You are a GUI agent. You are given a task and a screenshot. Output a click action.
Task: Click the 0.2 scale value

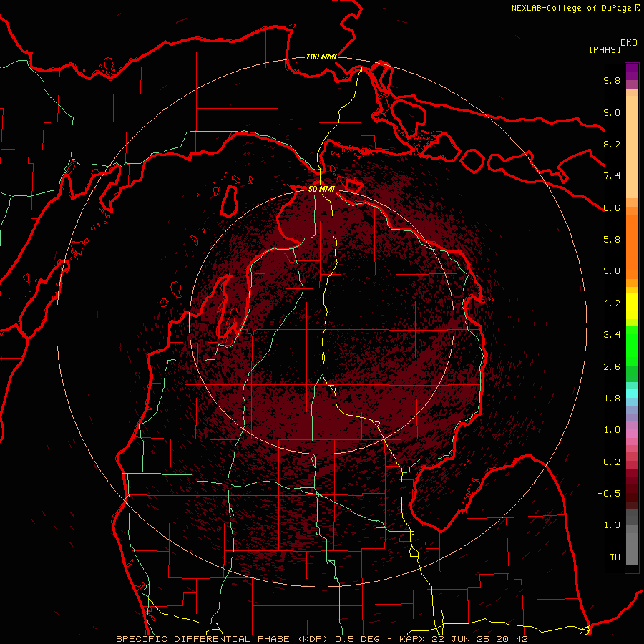(612, 462)
